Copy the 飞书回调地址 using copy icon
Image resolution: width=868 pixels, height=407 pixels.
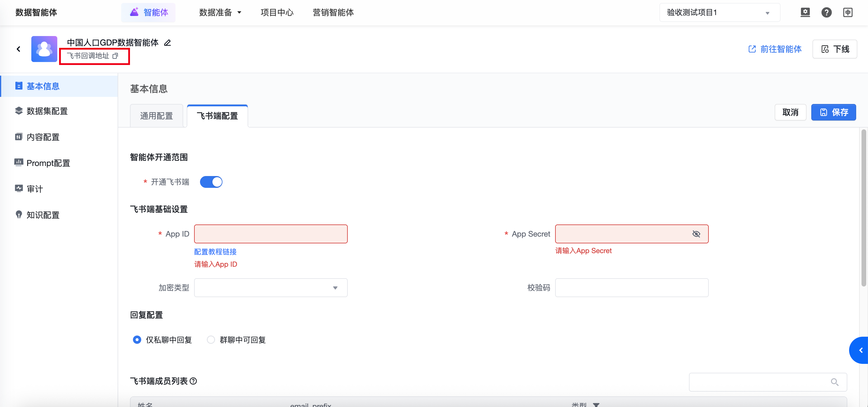click(x=115, y=56)
